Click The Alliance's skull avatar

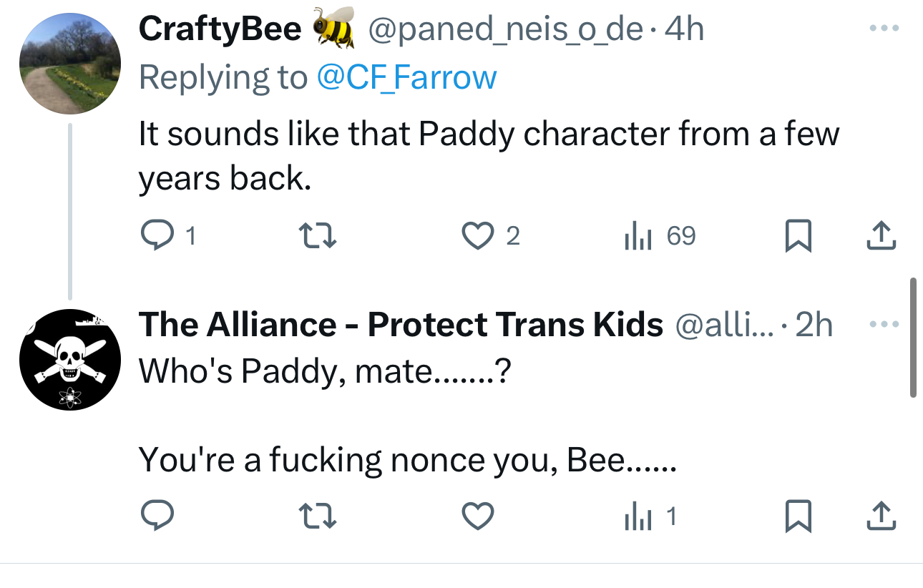pos(69,359)
